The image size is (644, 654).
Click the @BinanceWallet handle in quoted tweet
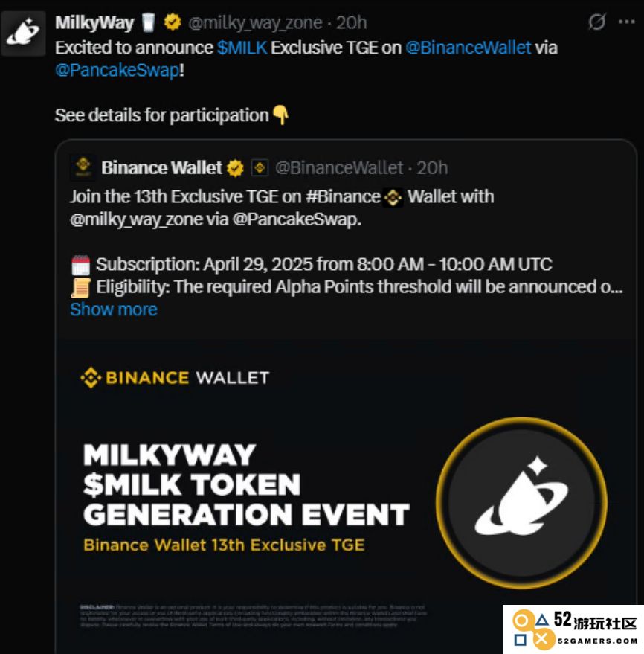[339, 168]
